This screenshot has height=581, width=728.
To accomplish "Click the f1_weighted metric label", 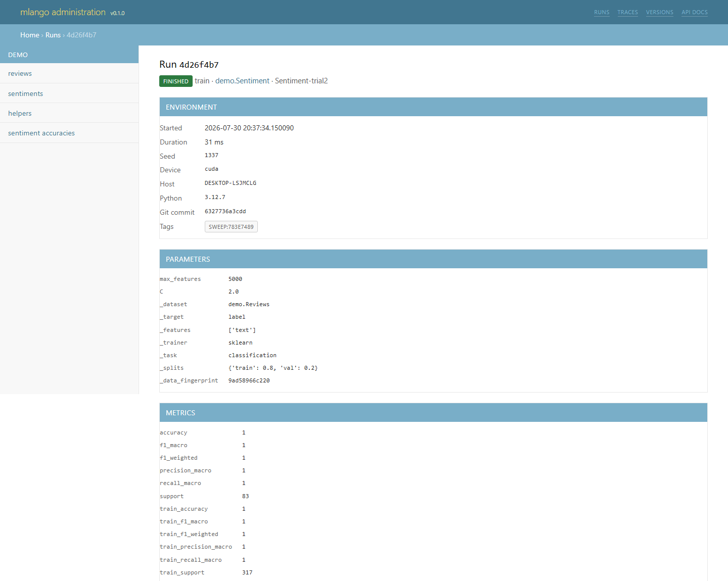I will [x=178, y=458].
